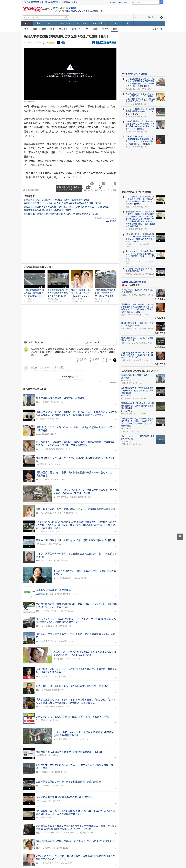Select the みんなの意見 tab
Image resolution: width=186 pixels, height=868 pixels.
tap(98, 24)
